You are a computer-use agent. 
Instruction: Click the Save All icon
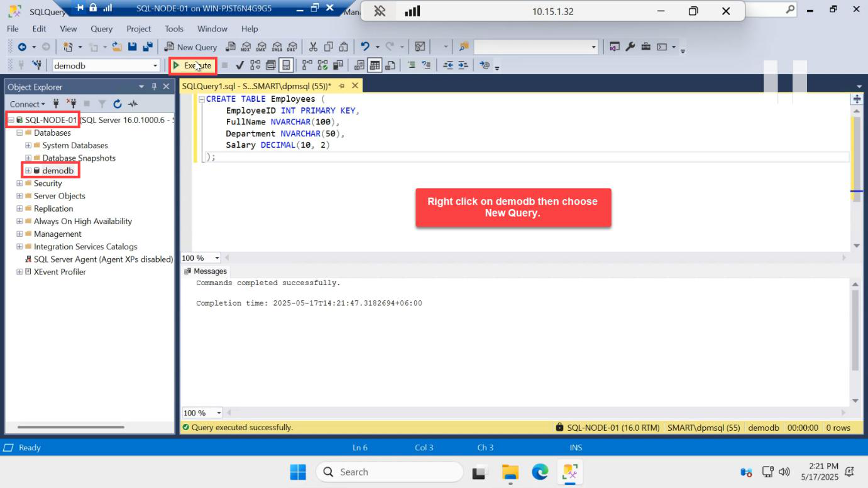pyautogui.click(x=148, y=46)
